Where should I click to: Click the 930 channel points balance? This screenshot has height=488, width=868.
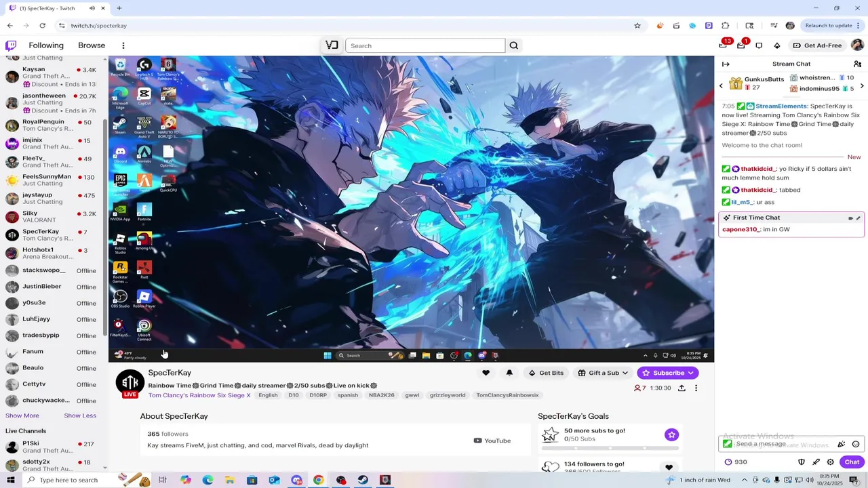coord(736,462)
